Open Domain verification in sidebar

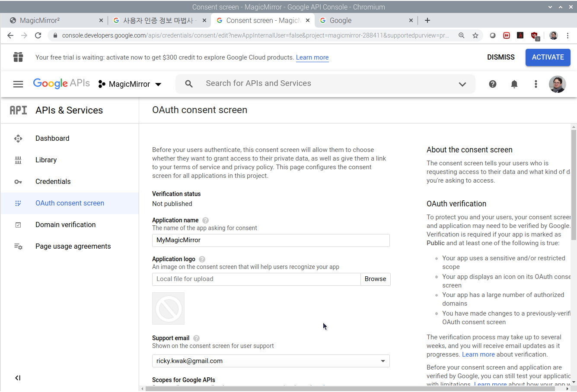[70, 225]
